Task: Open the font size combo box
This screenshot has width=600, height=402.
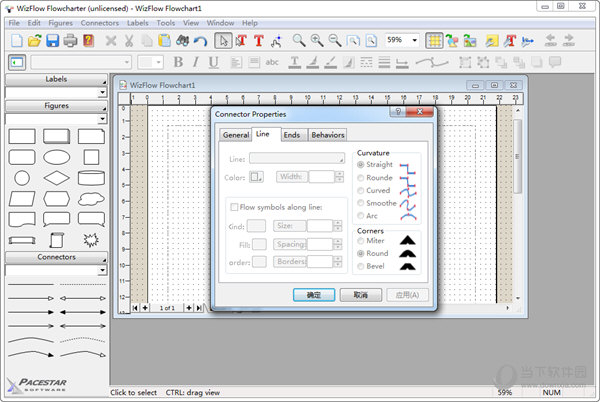Action: coord(150,62)
